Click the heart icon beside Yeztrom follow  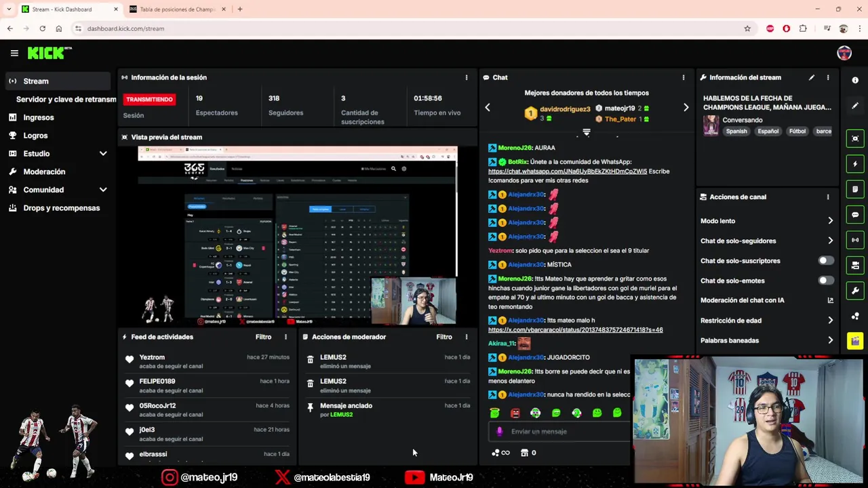[130, 360]
